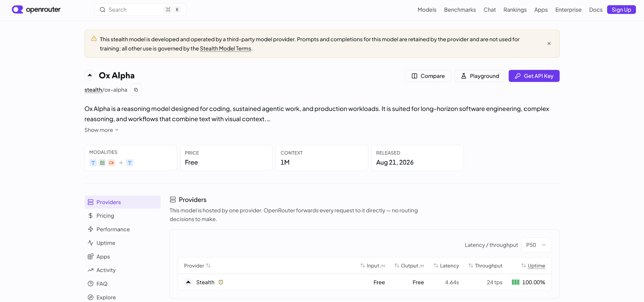Go to the Apps sidebar section

(x=122, y=257)
